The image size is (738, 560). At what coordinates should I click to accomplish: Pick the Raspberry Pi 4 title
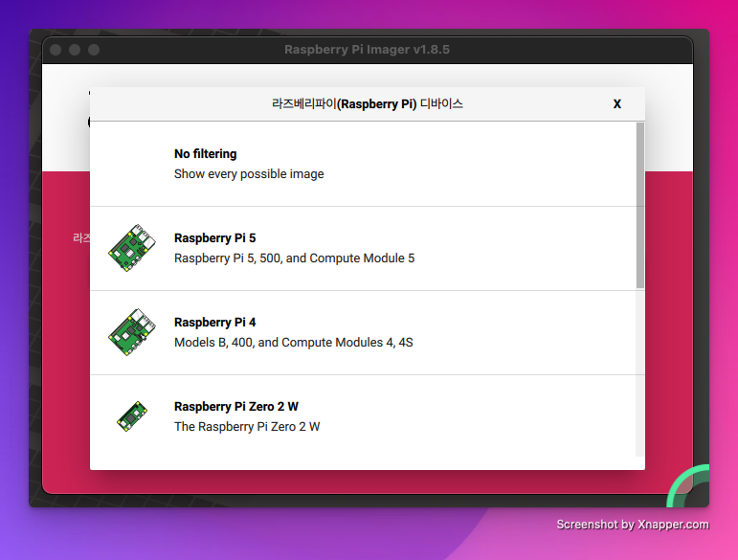pos(215,323)
